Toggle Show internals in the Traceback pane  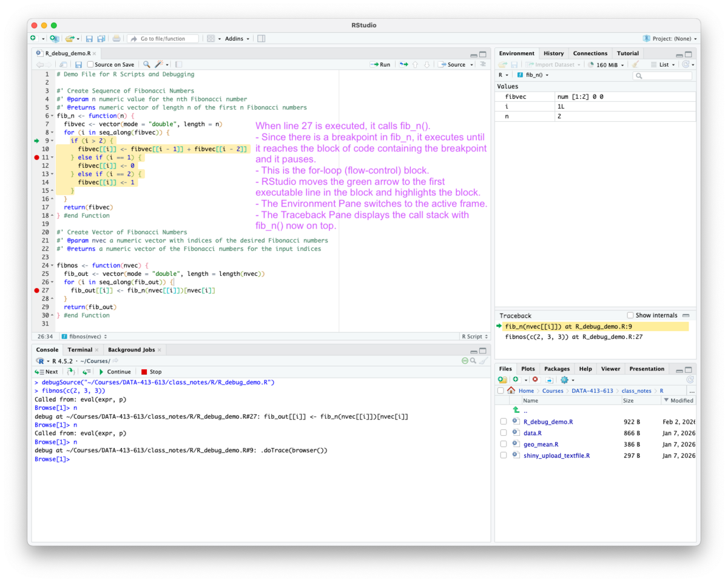(x=630, y=315)
